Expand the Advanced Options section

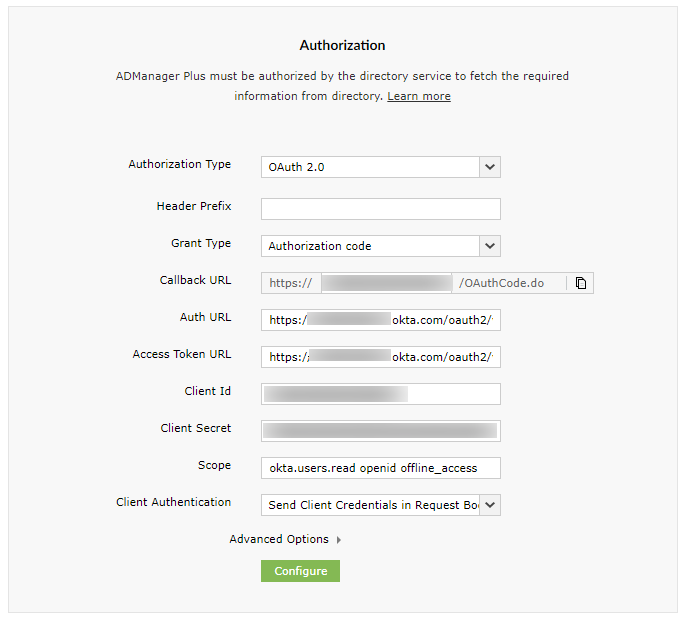pos(279,539)
